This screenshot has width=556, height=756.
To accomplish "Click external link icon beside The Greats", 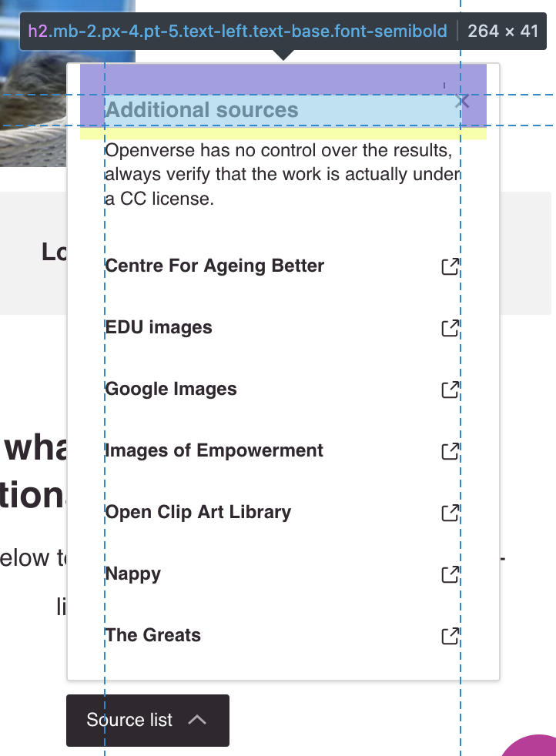I will (450, 636).
